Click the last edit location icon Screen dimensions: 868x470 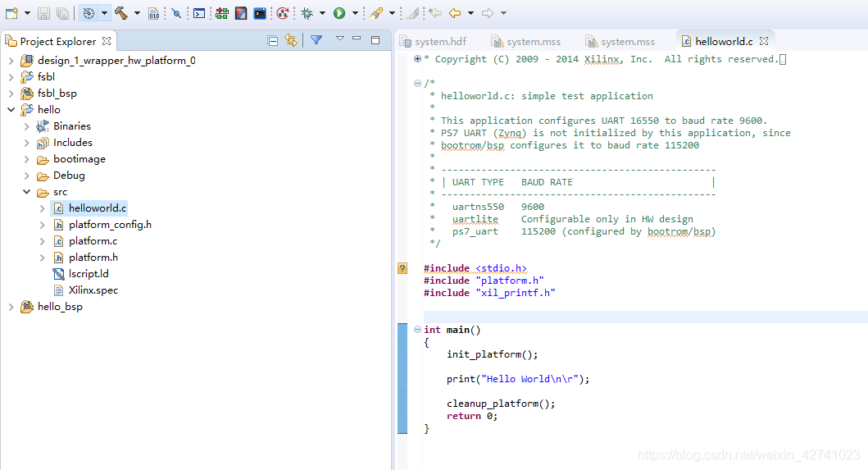[x=436, y=13]
